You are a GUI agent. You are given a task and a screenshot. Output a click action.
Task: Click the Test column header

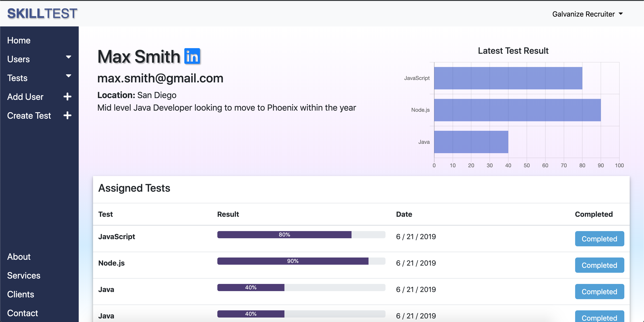[x=106, y=214]
